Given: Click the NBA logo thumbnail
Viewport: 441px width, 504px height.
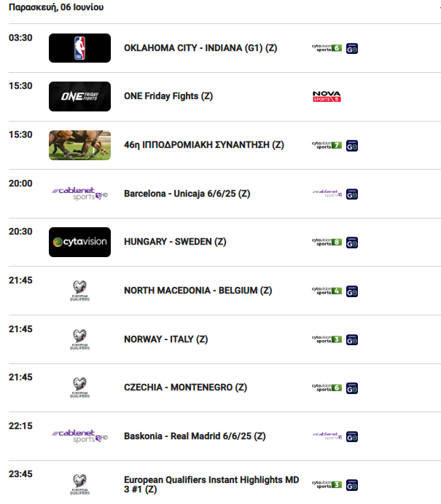Looking at the screenshot, I should (x=79, y=48).
